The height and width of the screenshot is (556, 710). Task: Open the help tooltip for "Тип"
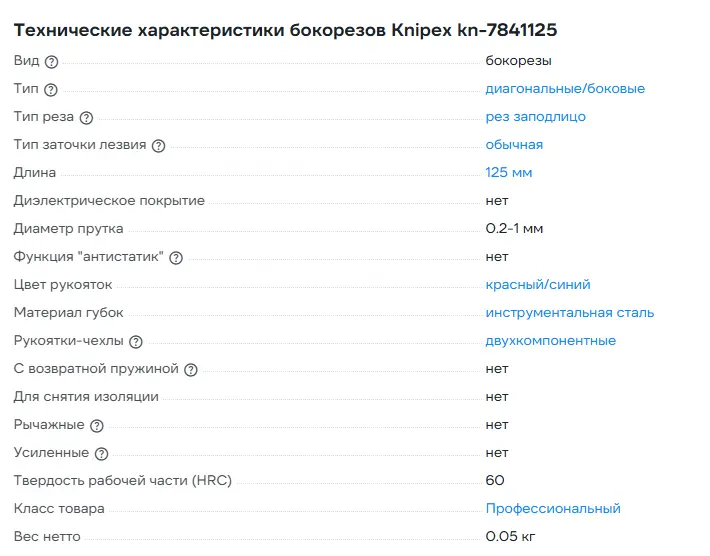(x=51, y=90)
